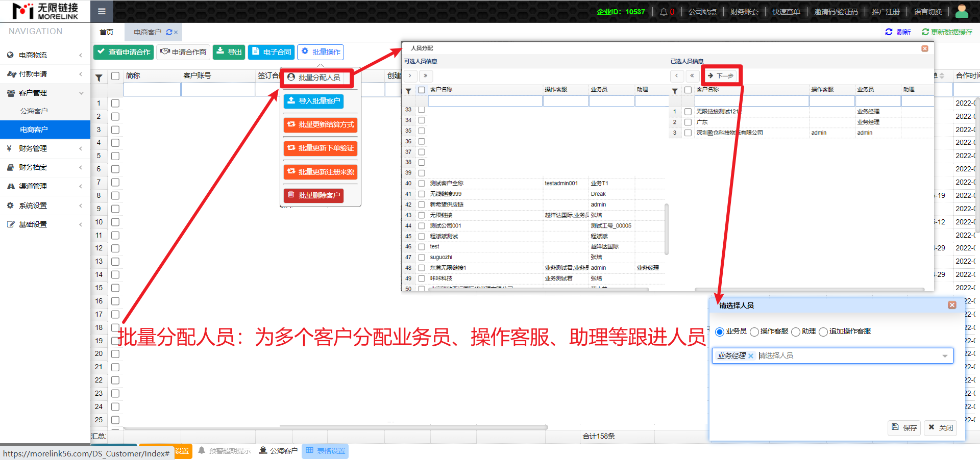Click the 更新数据缓存 refresh icon
The width and height of the screenshot is (980, 460).
(925, 32)
